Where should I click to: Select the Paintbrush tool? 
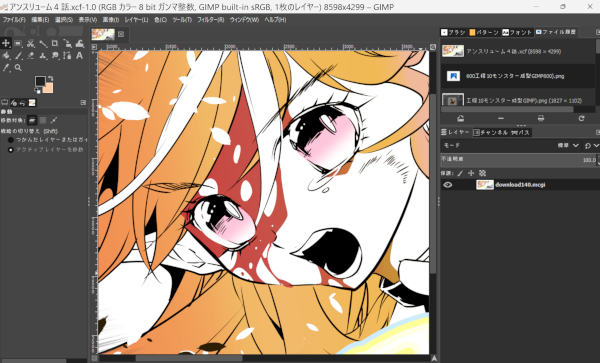click(18, 55)
